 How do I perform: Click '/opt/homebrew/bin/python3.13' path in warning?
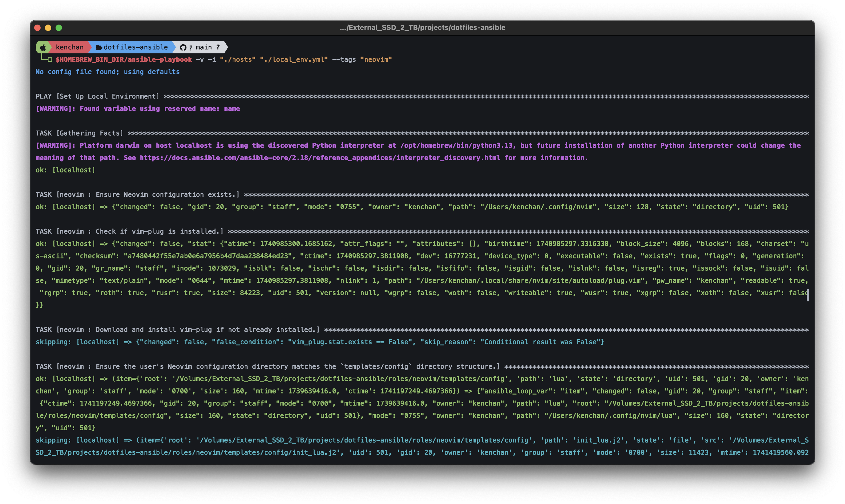click(x=456, y=145)
